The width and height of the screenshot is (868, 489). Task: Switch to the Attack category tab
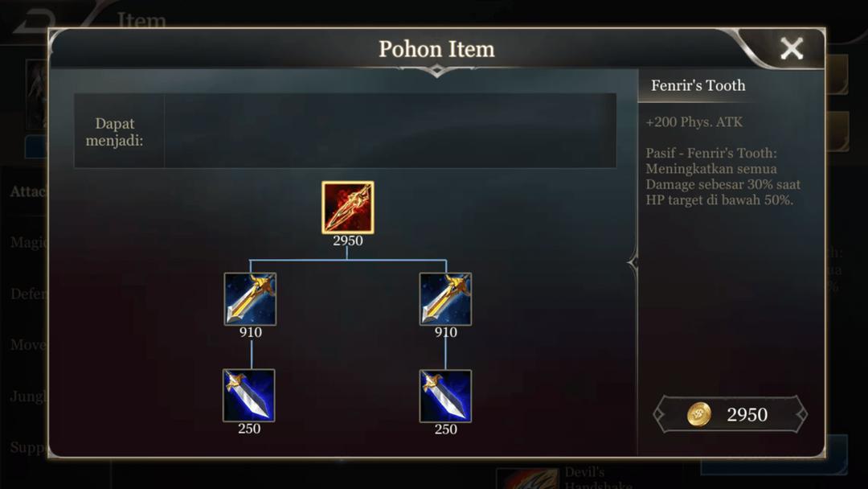coord(27,191)
